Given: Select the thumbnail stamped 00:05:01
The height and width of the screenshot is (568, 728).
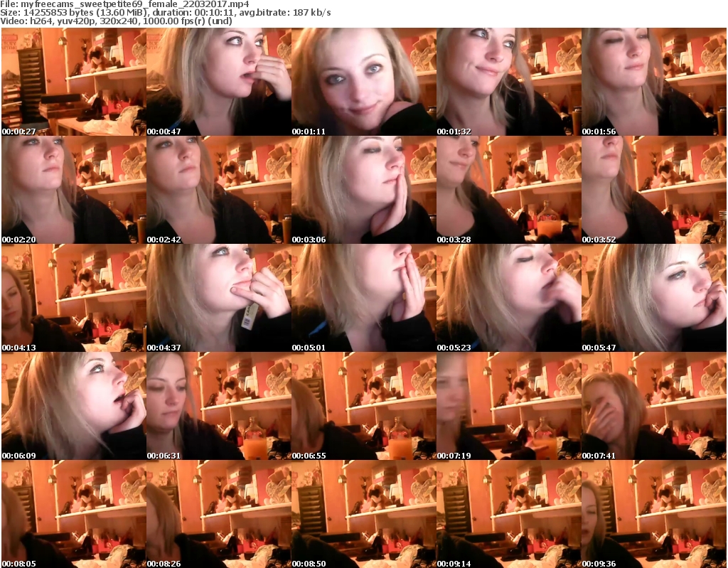Looking at the screenshot, I should pyautogui.click(x=364, y=298).
